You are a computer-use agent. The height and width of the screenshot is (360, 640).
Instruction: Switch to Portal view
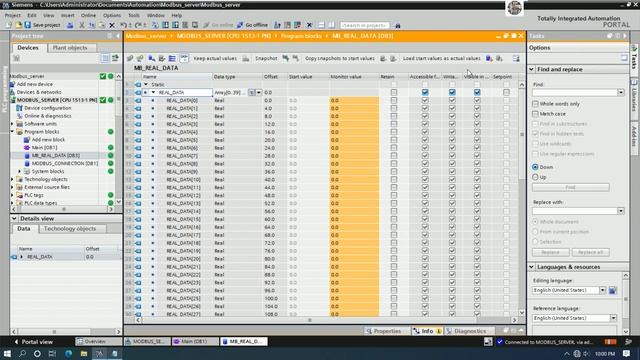(34, 342)
